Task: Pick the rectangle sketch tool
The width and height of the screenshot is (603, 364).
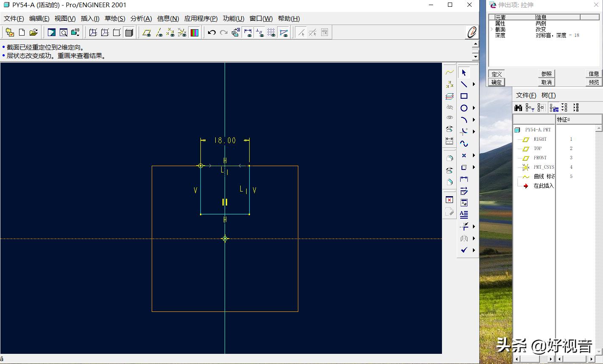Action: (464, 96)
